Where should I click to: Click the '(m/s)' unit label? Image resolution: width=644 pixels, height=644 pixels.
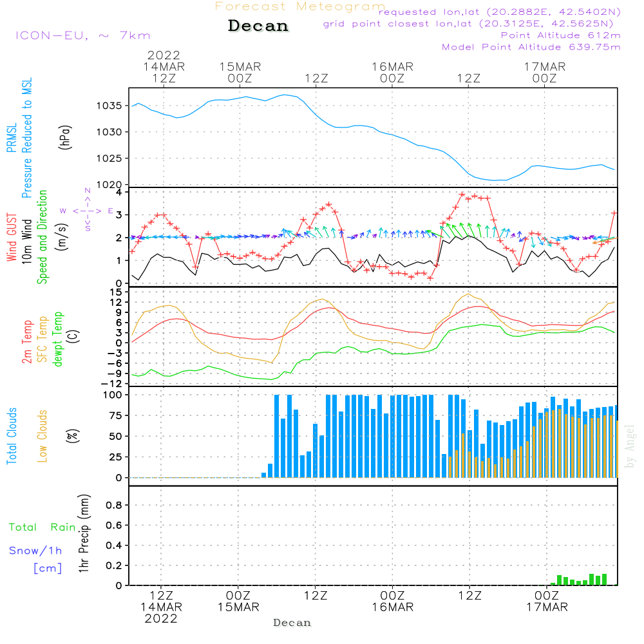pyautogui.click(x=62, y=237)
